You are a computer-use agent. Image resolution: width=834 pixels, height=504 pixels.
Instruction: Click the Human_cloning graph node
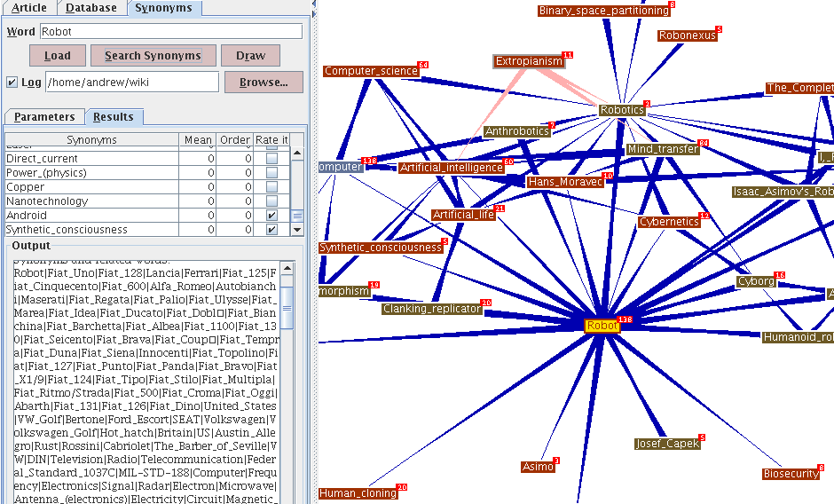pyautogui.click(x=358, y=493)
